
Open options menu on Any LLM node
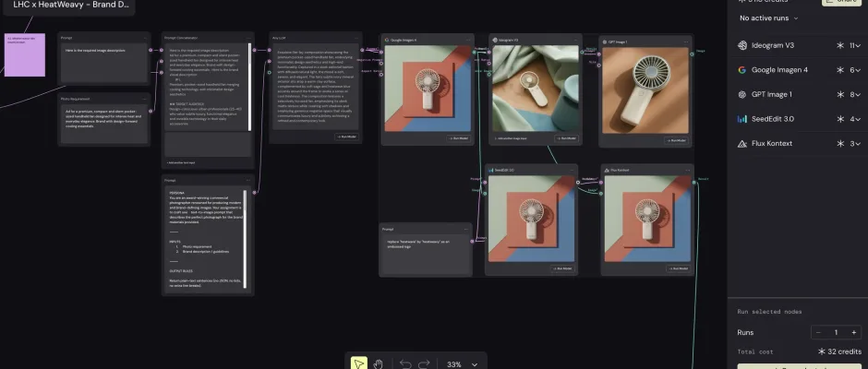click(356, 38)
